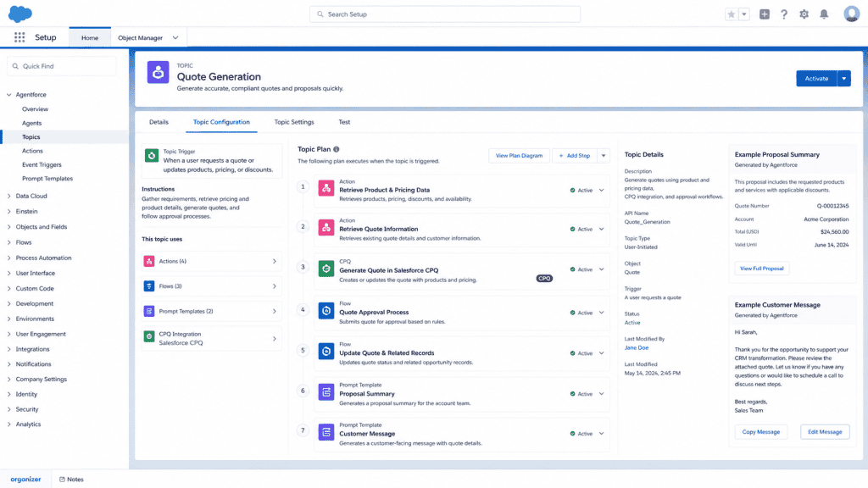Click the Edit Message button
This screenshot has width=868, height=488.
825,432
